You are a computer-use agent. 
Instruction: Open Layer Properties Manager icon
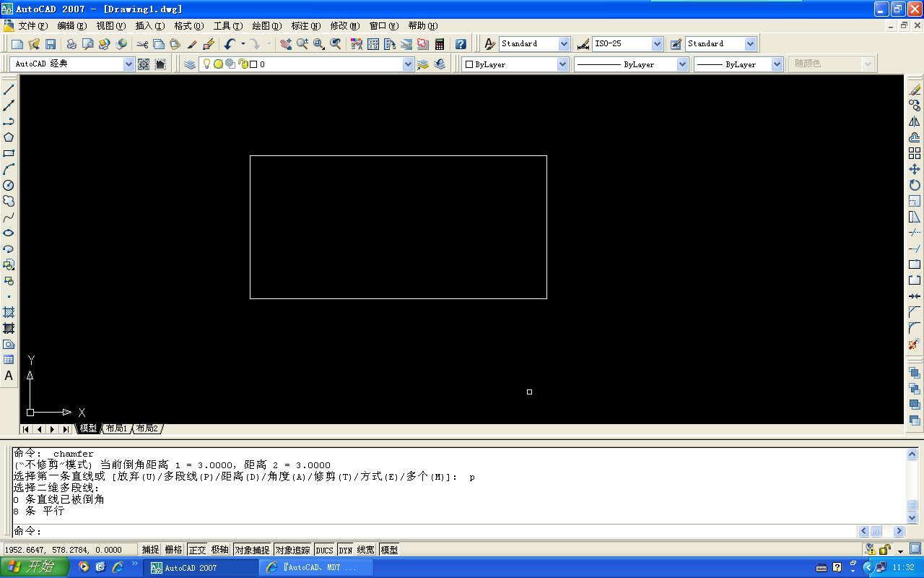(190, 64)
